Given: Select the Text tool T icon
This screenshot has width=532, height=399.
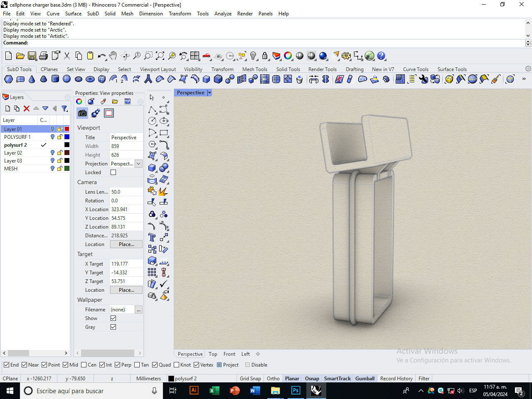Looking at the screenshot, I should pos(152,237).
